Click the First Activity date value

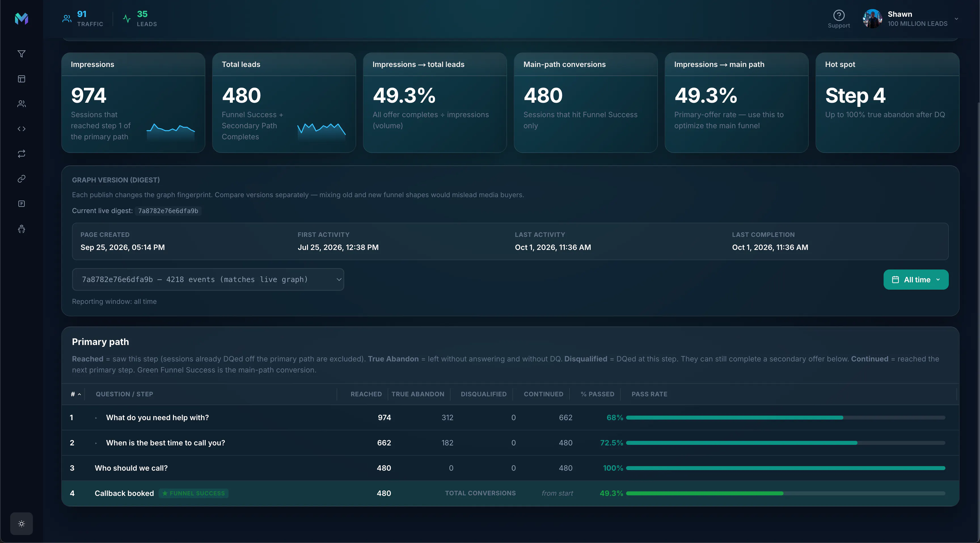[x=338, y=247]
